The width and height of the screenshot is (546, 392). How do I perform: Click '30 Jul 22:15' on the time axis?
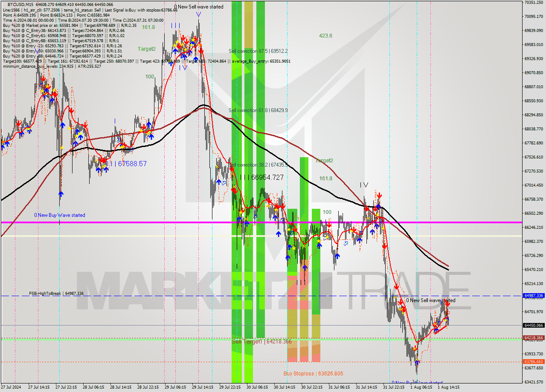(x=311, y=388)
